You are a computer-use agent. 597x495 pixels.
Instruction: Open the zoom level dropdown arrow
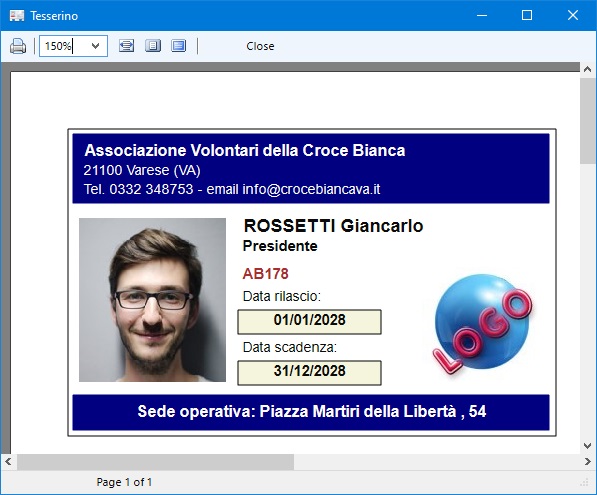coord(96,46)
